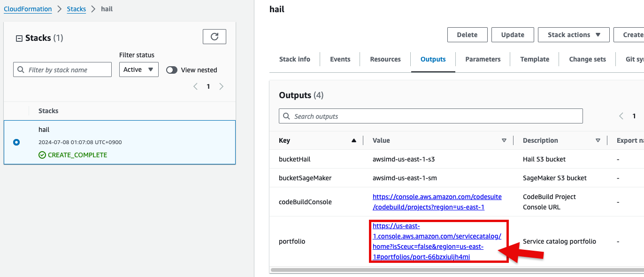Switch to the Parameters tab

tap(483, 59)
